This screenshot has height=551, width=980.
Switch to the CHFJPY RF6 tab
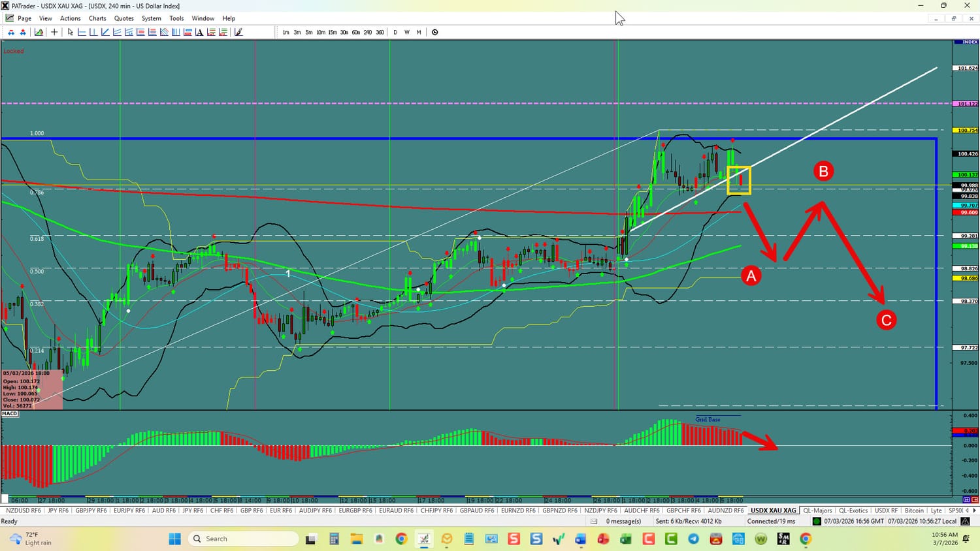pos(436,511)
